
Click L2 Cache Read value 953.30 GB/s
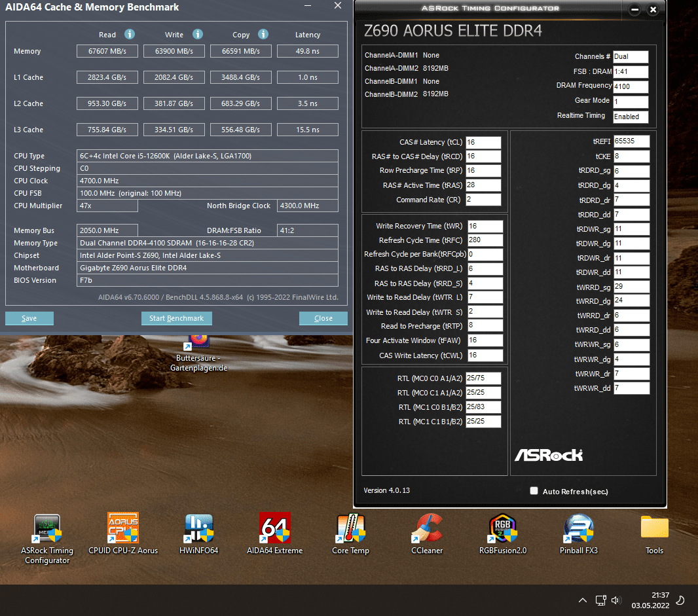(x=107, y=103)
